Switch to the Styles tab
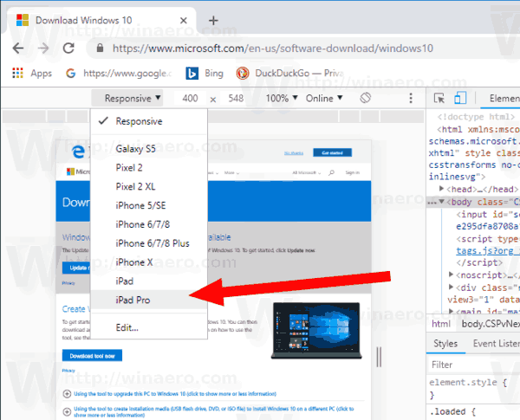The image size is (520, 420). click(x=445, y=344)
